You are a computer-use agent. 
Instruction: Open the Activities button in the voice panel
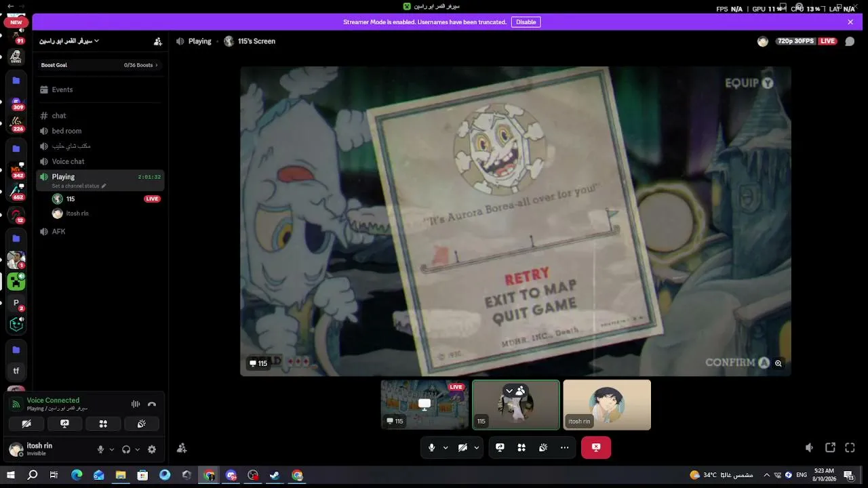tap(103, 424)
